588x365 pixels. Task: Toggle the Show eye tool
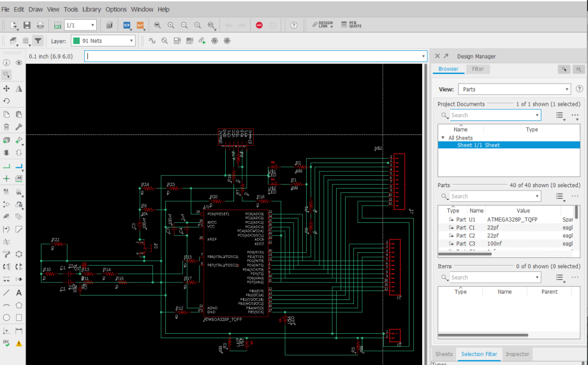pyautogui.click(x=18, y=62)
